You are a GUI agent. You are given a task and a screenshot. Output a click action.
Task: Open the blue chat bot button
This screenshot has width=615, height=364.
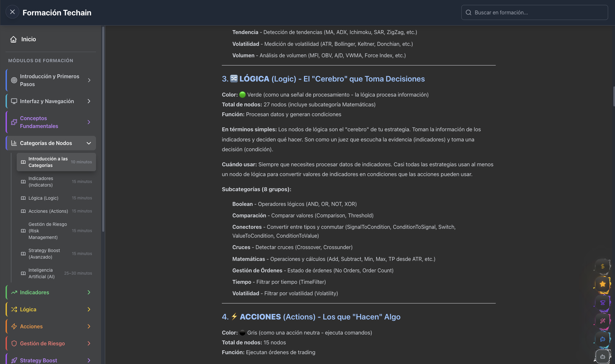(x=602, y=339)
